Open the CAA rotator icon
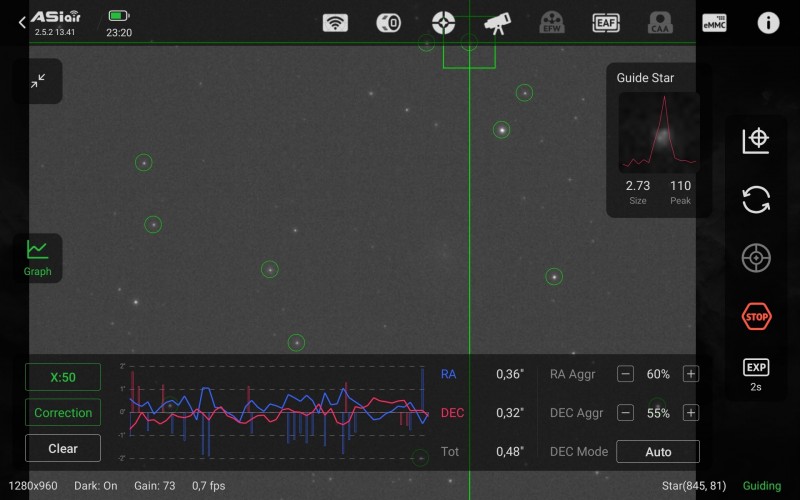 [x=660, y=23]
